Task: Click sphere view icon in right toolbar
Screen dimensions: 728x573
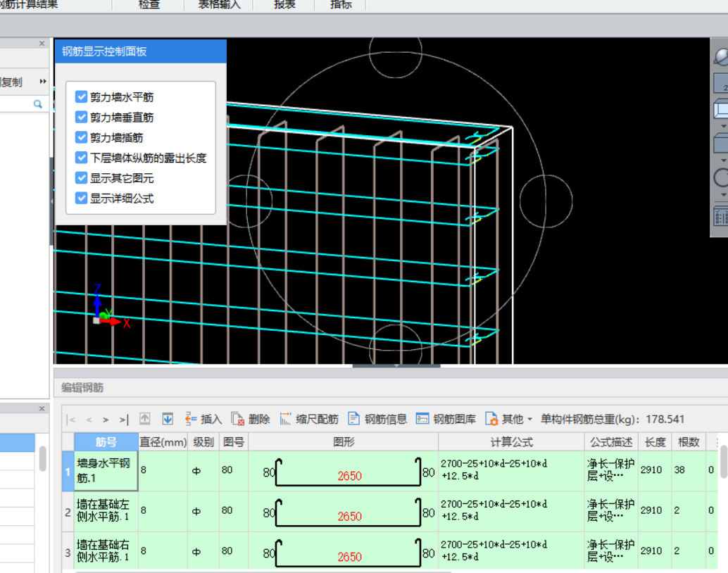Action: click(x=721, y=56)
